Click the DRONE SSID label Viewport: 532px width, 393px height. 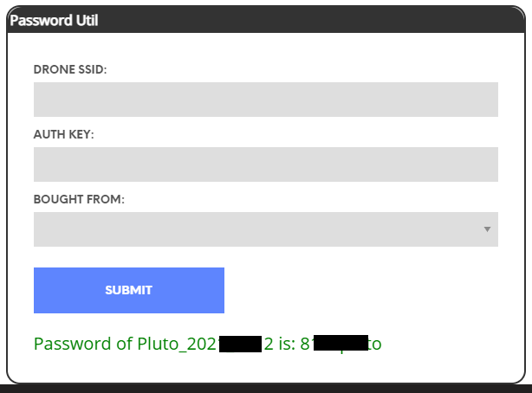click(70, 69)
